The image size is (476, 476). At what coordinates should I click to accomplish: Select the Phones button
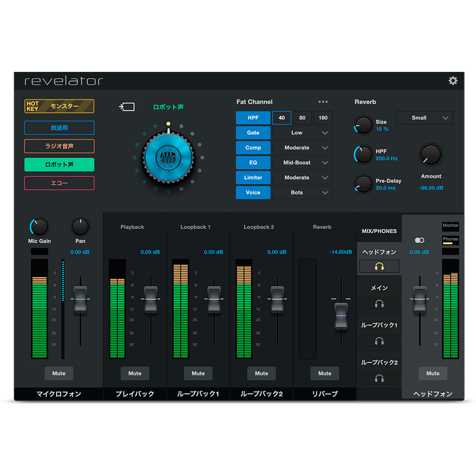point(450,240)
